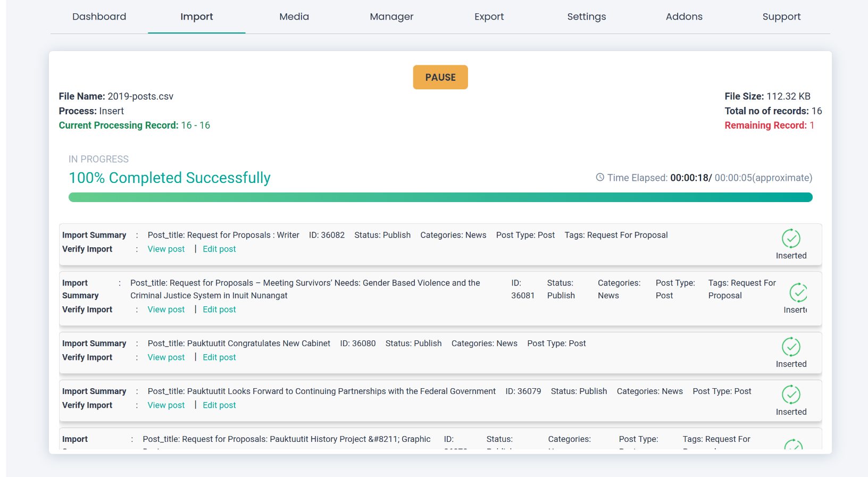Screen dimensions: 868x477
Task: Open the Addons tab
Action: (x=684, y=16)
